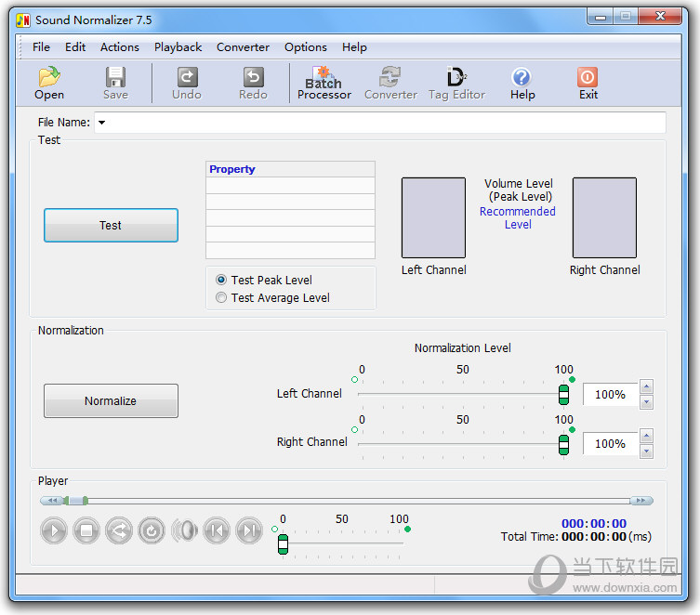Click the Save toolbar icon
Screen dimensions: 700x615
(115, 83)
